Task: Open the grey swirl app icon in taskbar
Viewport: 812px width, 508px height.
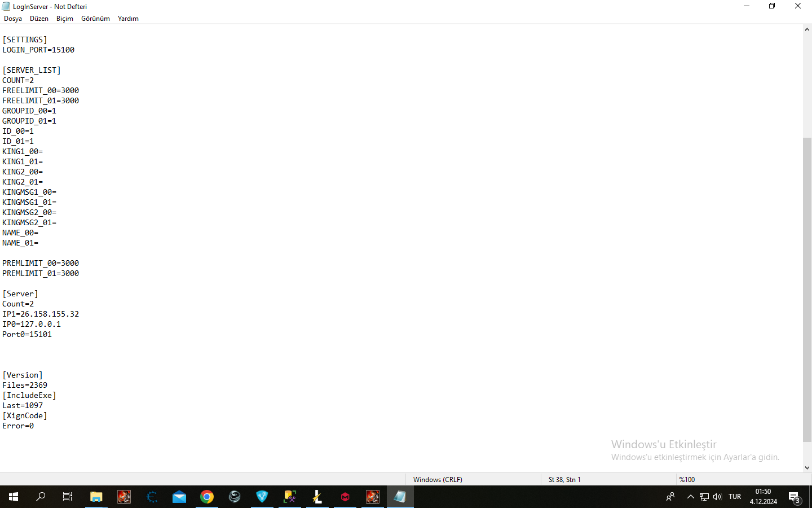Action: pos(235,497)
